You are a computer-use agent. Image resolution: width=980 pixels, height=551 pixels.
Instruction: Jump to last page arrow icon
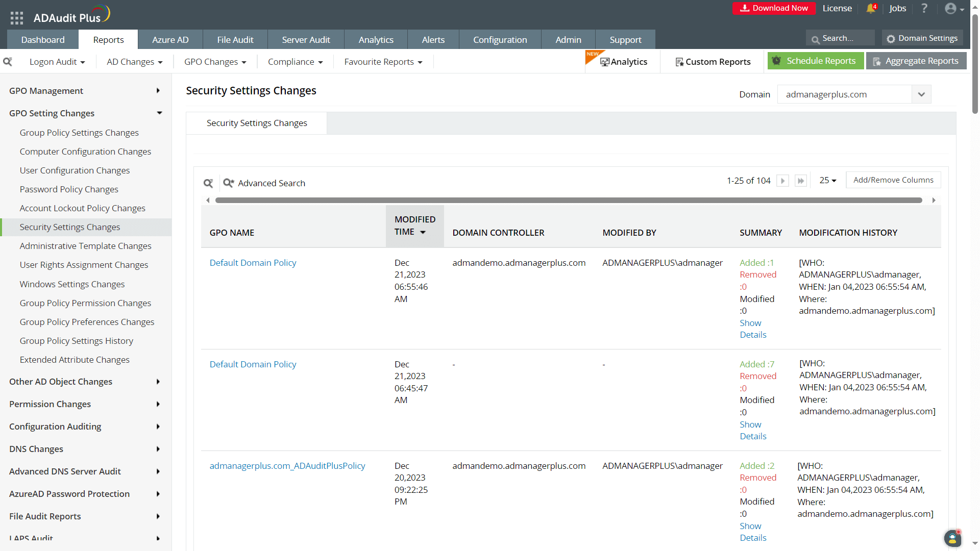pos(800,181)
